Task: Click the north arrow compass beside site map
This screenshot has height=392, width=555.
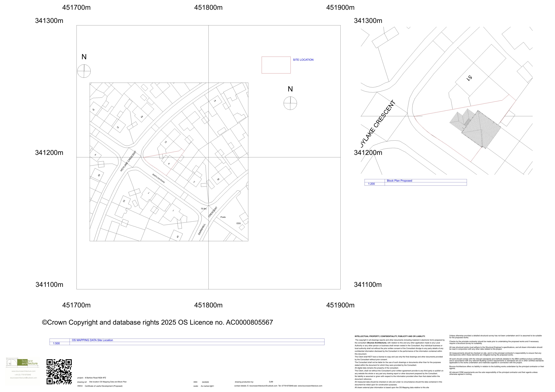Action: (x=84, y=71)
